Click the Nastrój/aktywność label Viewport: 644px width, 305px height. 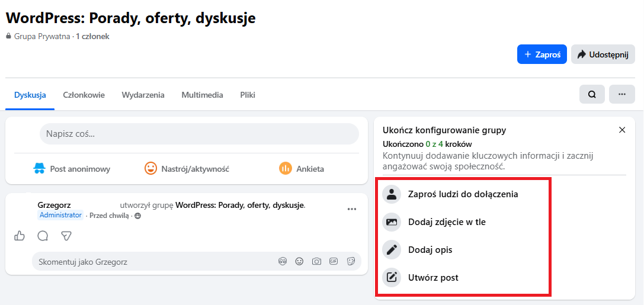click(x=195, y=169)
